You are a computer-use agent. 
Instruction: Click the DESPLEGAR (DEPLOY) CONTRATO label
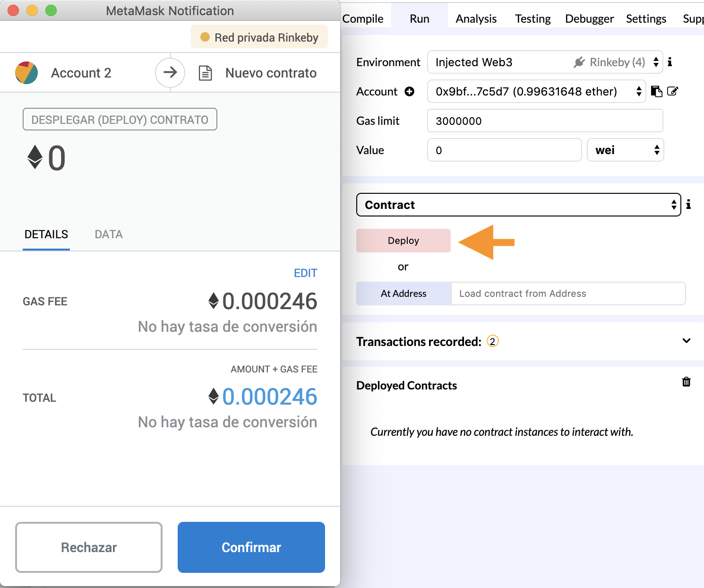120,120
